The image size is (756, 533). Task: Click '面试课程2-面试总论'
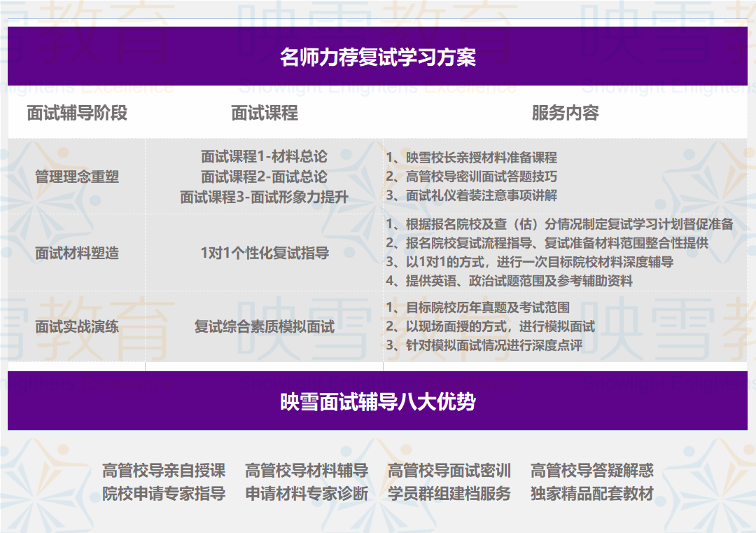point(264,177)
